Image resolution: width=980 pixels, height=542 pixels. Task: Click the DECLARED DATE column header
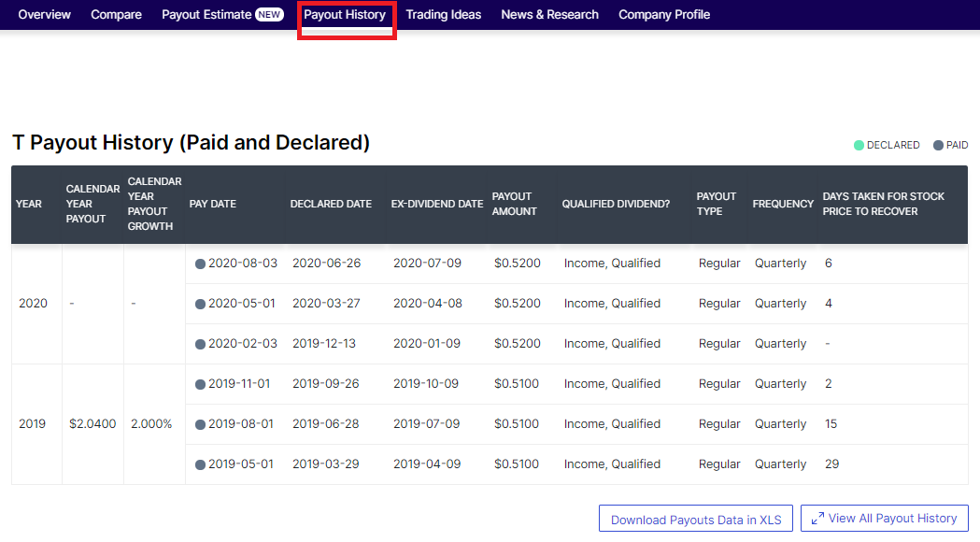[331, 204]
